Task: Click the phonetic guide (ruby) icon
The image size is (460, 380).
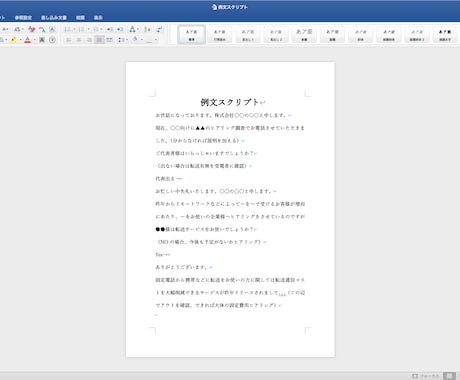Action: (x=42, y=30)
